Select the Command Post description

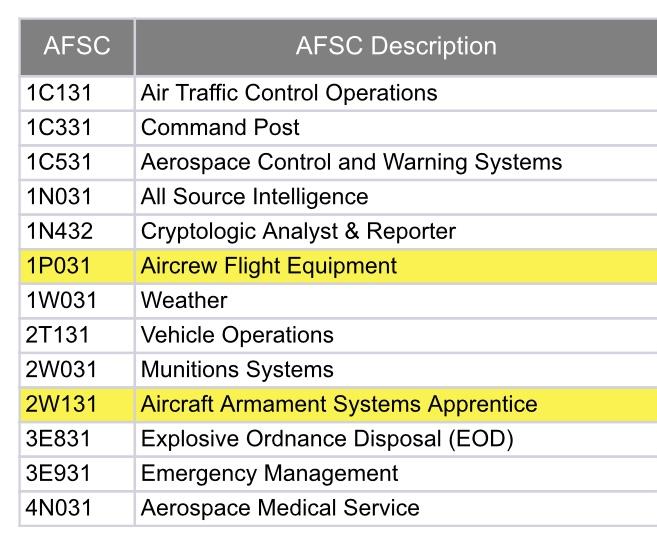220,128
